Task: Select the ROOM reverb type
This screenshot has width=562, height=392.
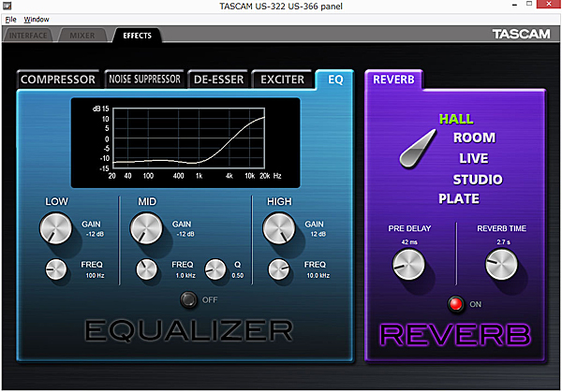Action: pyautogui.click(x=474, y=138)
